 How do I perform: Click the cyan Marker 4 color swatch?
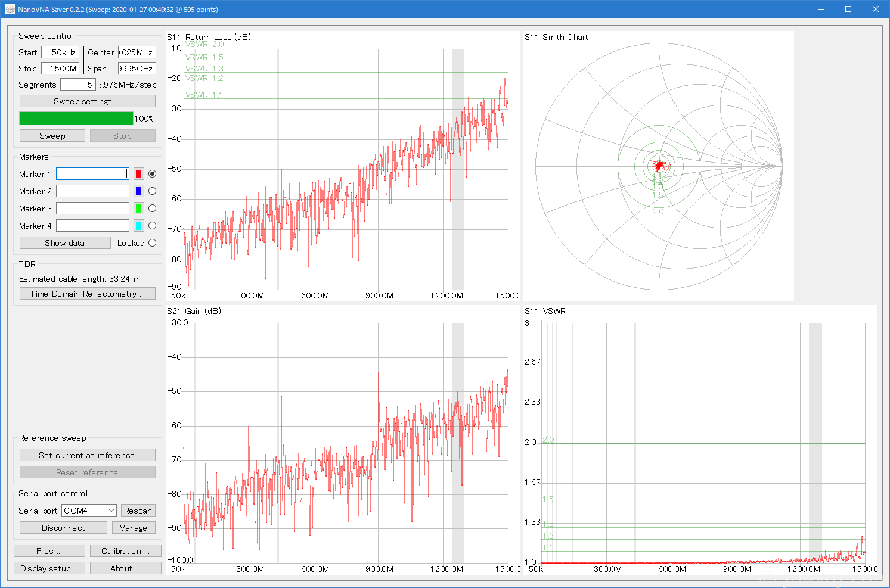tap(138, 226)
